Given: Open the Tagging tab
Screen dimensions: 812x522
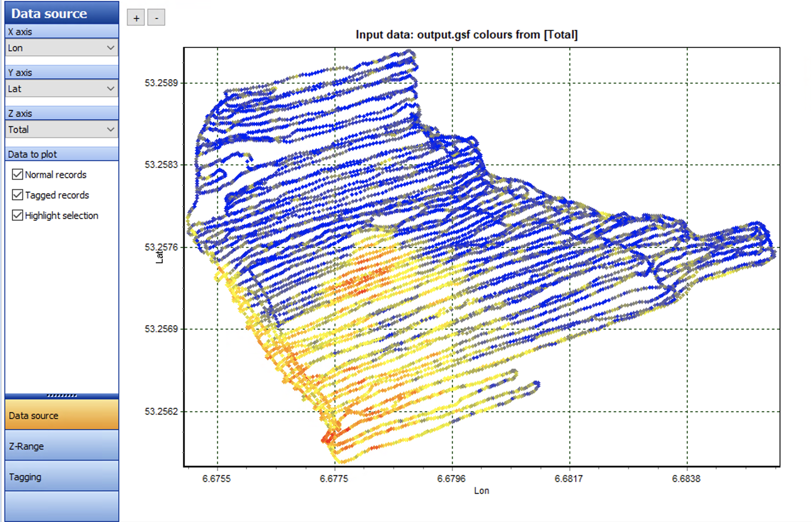Looking at the screenshot, I should [x=62, y=476].
